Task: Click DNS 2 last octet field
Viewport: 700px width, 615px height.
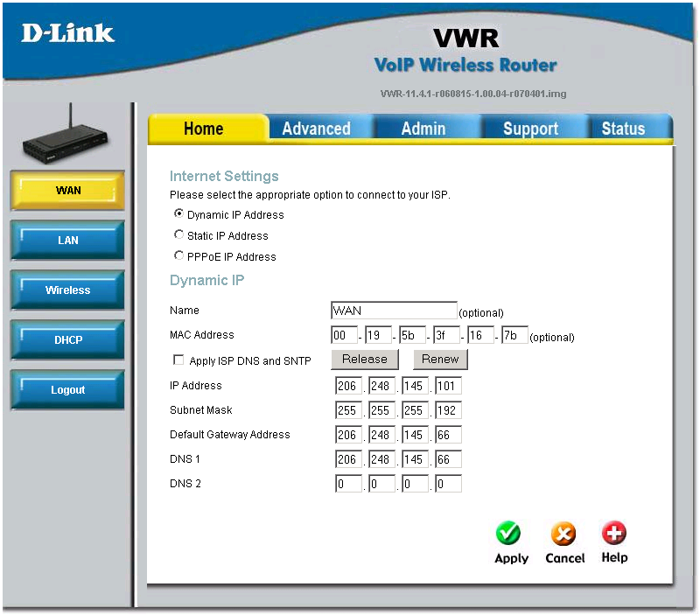Action: (x=448, y=484)
